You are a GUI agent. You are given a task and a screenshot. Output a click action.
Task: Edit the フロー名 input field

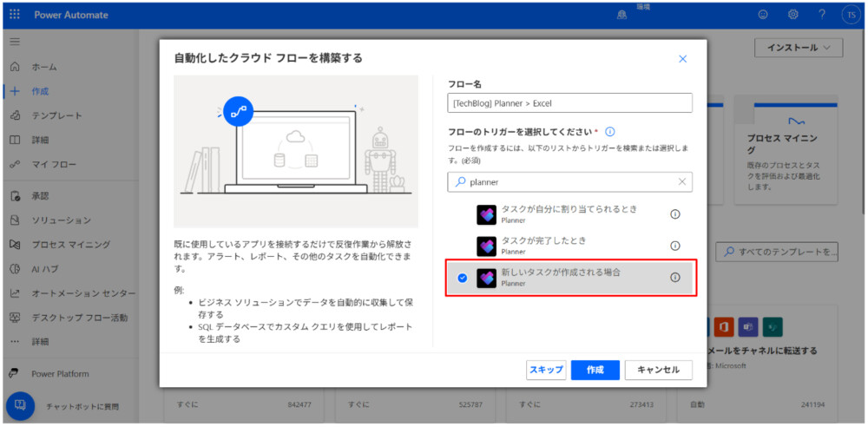(x=569, y=103)
